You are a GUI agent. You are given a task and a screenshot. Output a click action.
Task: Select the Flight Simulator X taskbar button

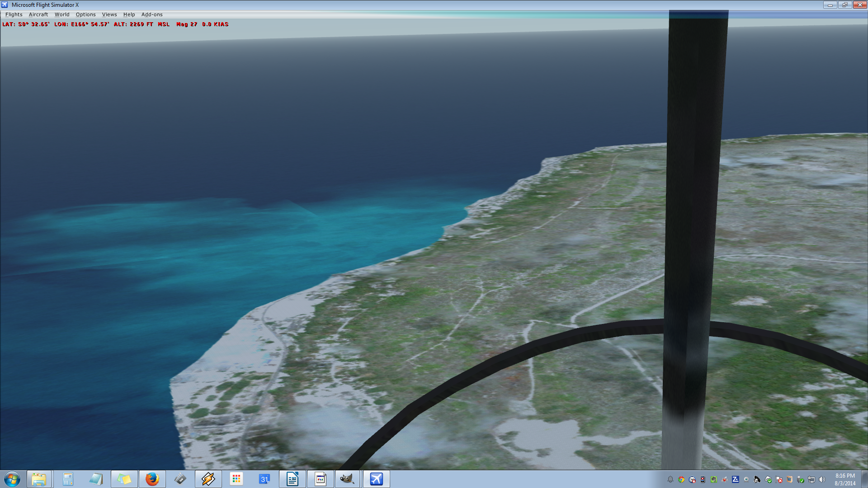(376, 479)
